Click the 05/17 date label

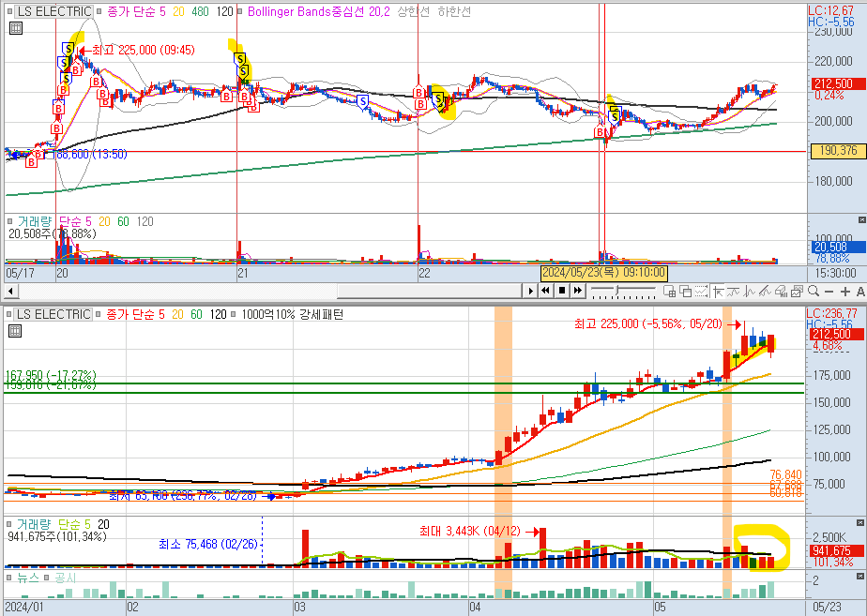point(21,273)
